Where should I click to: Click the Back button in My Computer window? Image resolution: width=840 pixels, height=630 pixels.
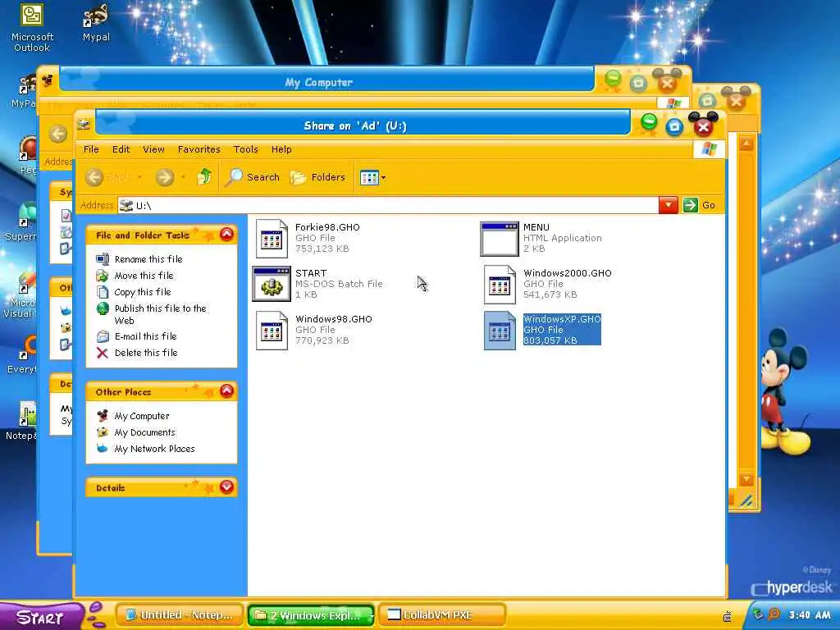click(58, 134)
